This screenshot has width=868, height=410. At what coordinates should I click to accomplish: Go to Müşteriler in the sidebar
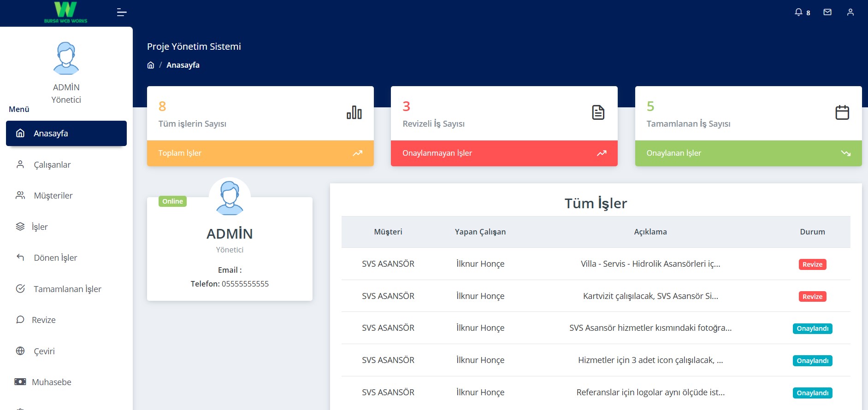point(53,195)
